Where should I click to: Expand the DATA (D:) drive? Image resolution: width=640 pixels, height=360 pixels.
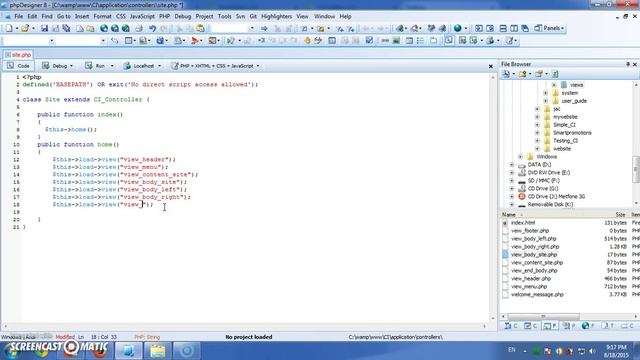click(512, 164)
